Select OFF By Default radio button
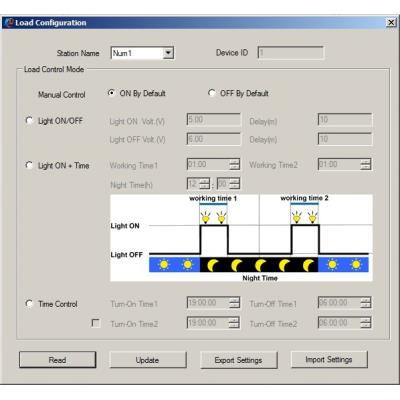400x400 pixels. 211,93
